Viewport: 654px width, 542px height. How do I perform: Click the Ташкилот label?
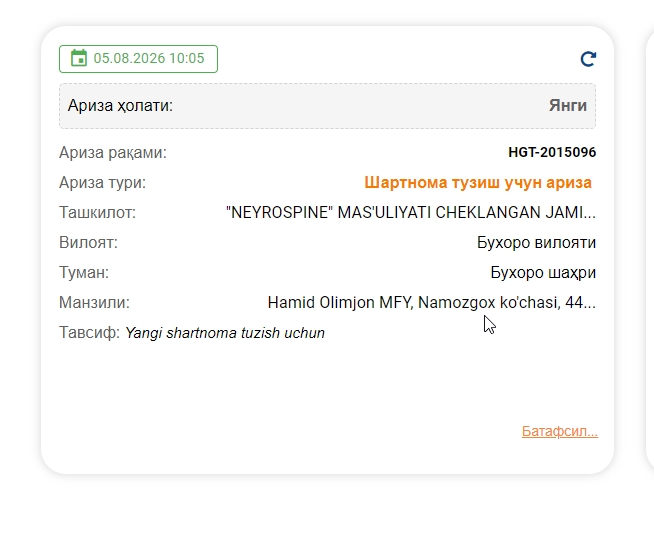point(98,213)
